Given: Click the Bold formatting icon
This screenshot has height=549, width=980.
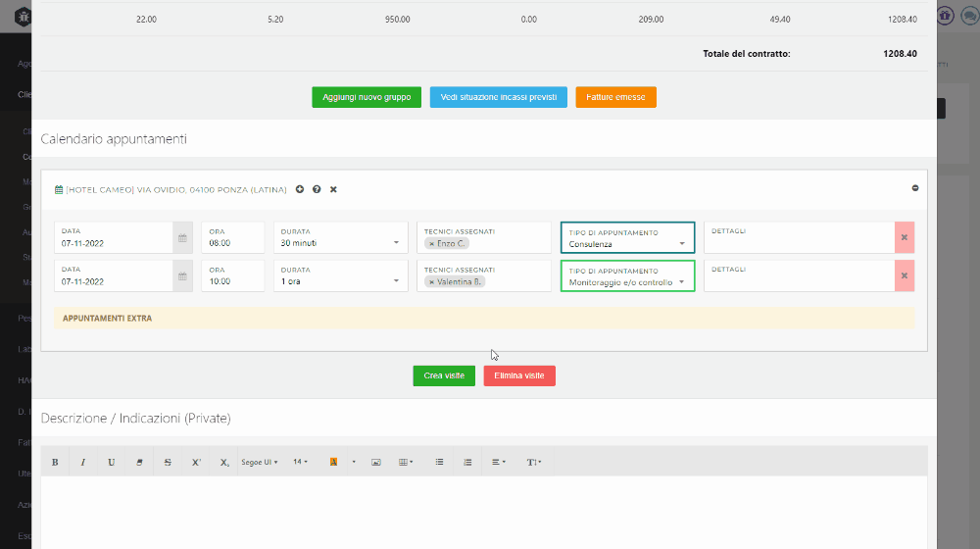Looking at the screenshot, I should point(55,462).
